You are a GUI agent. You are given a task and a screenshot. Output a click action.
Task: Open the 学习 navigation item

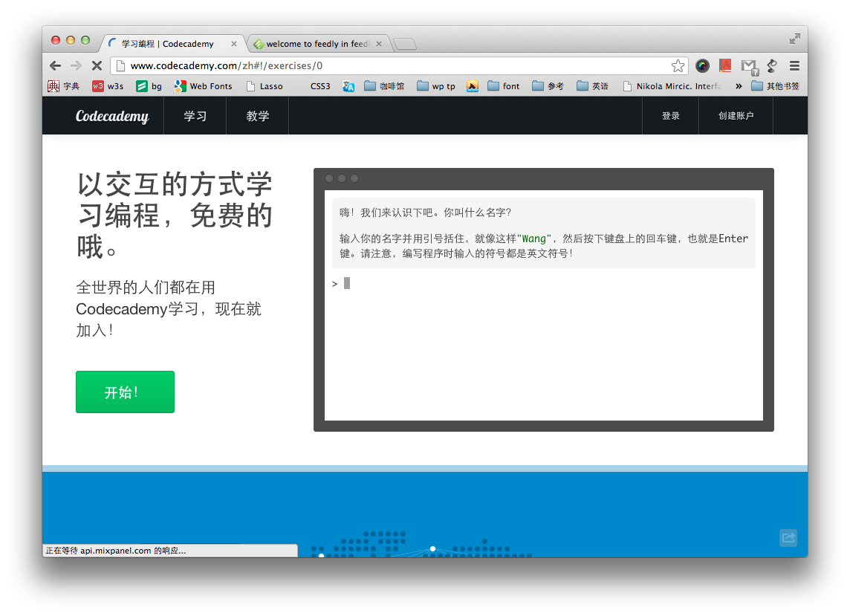195,115
